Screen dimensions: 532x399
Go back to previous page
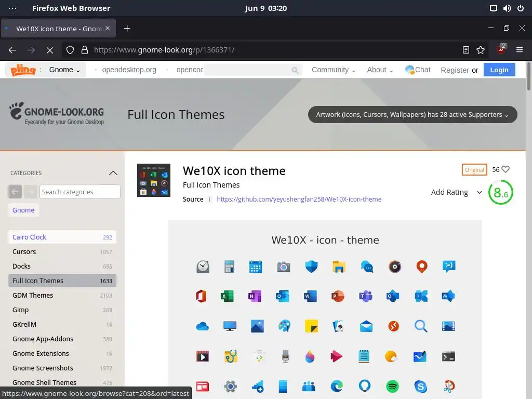[x=12, y=50]
